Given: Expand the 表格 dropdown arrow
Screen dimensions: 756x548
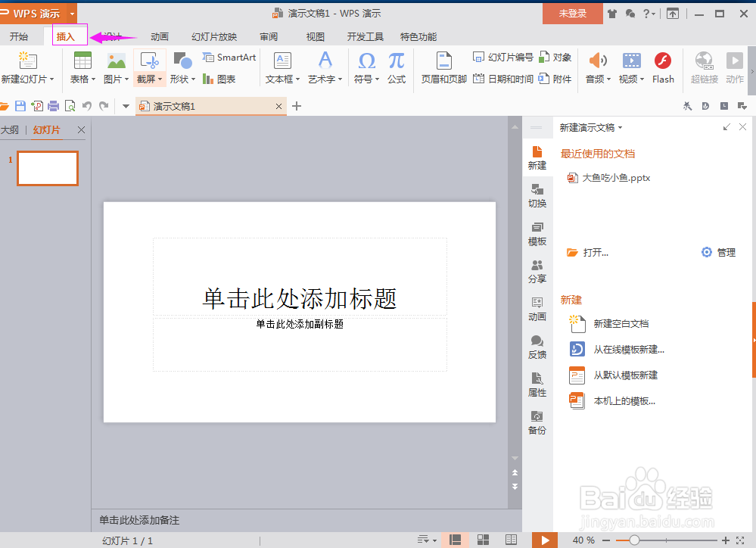Looking at the screenshot, I should coord(94,79).
